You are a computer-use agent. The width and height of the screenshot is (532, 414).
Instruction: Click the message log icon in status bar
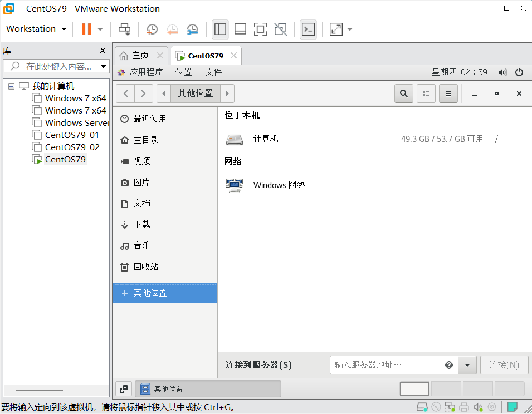click(512, 407)
